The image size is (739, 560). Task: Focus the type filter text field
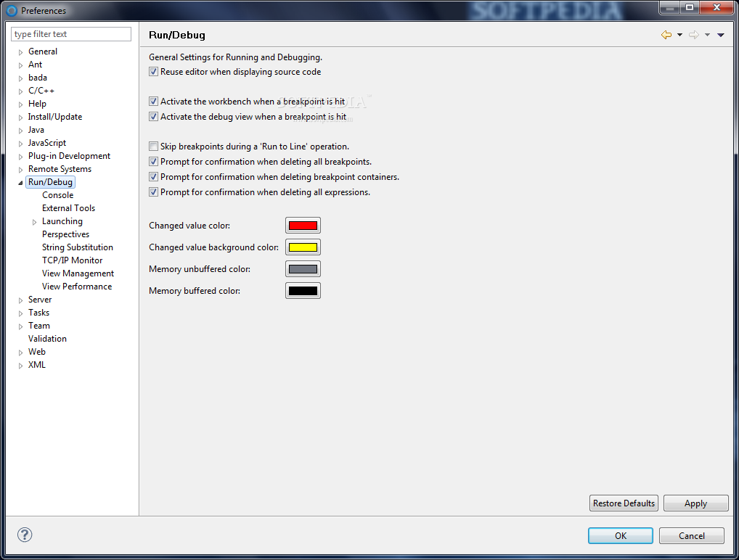[71, 34]
